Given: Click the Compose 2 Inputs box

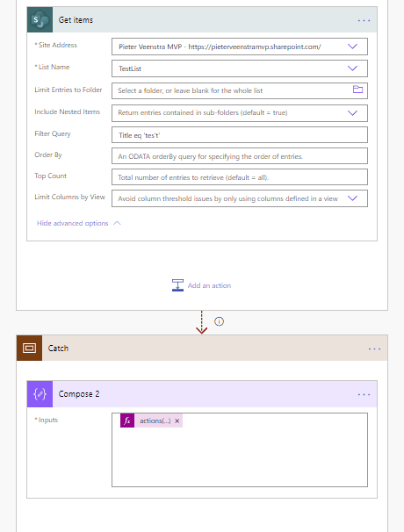Looking at the screenshot, I should (240, 449).
